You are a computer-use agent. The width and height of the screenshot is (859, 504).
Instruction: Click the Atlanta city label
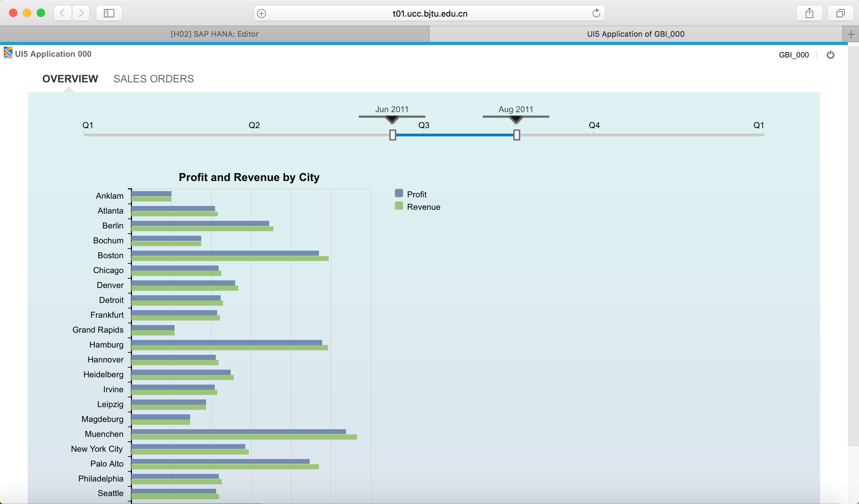[110, 211]
